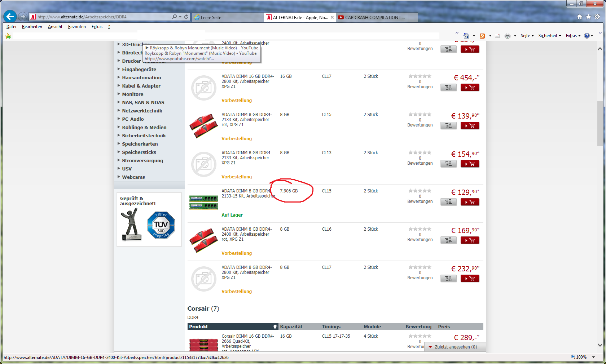Open Webcams category link
The width and height of the screenshot is (606, 364).
point(133,177)
